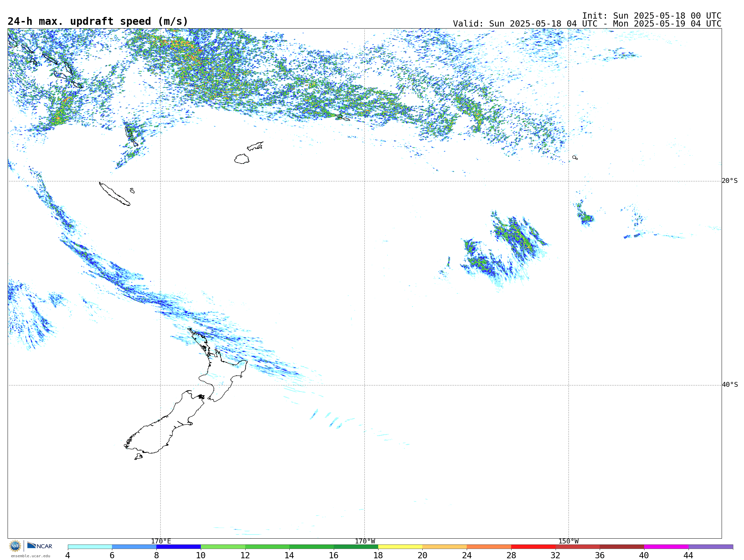
Task: Click colorbar tick label 4
Action: 68,555
